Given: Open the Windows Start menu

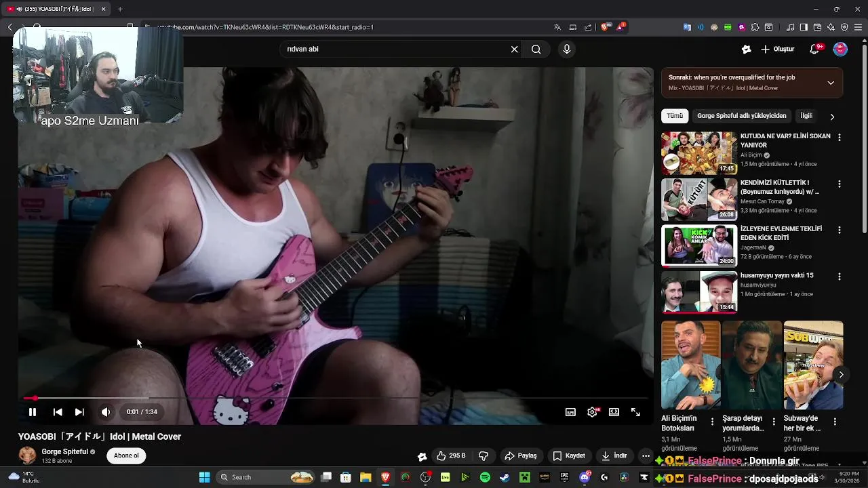Looking at the screenshot, I should 204,477.
